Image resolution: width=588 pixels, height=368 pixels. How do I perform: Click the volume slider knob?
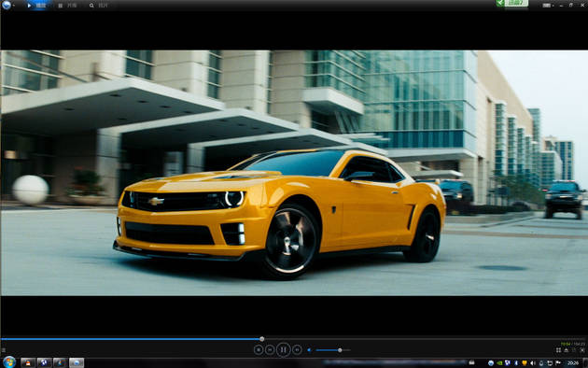pos(340,350)
